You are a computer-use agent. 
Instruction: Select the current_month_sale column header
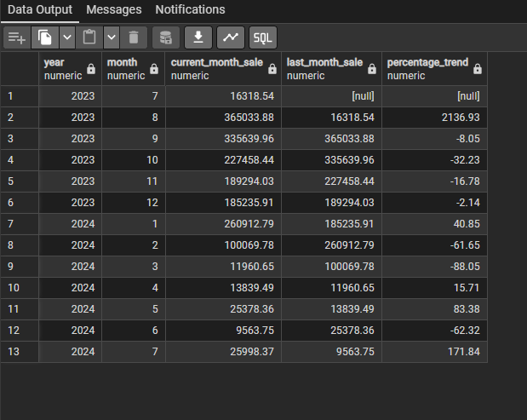[x=213, y=69]
